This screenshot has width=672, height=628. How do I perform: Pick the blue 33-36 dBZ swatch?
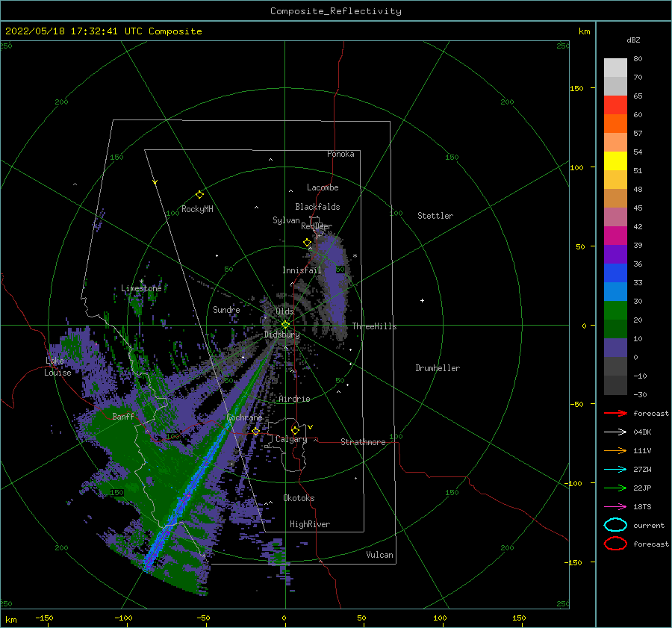pos(615,273)
